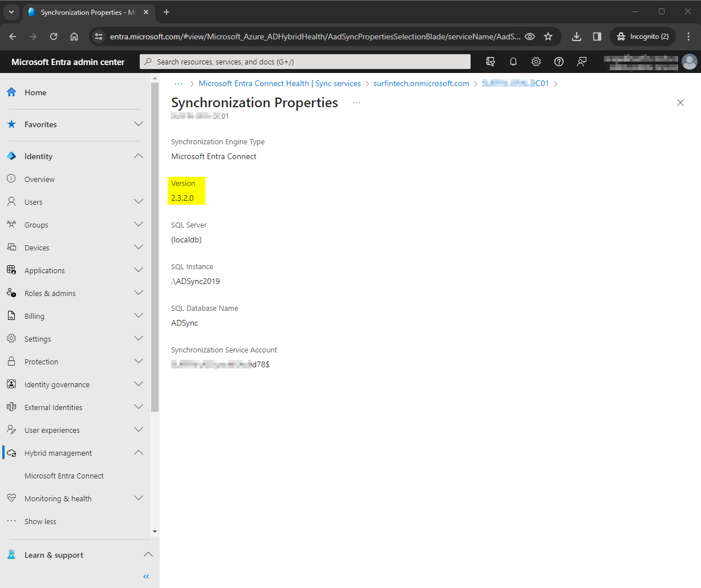Image resolution: width=701 pixels, height=588 pixels.
Task: Expand the Billing menu chevron
Action: coord(139,316)
